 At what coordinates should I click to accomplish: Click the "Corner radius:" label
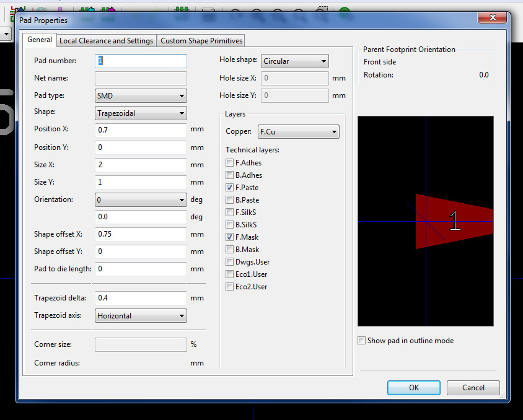[x=57, y=363]
